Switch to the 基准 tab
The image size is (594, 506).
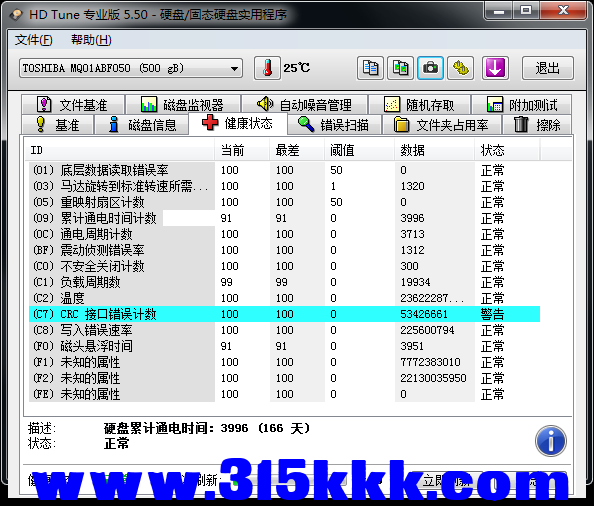tap(57, 125)
